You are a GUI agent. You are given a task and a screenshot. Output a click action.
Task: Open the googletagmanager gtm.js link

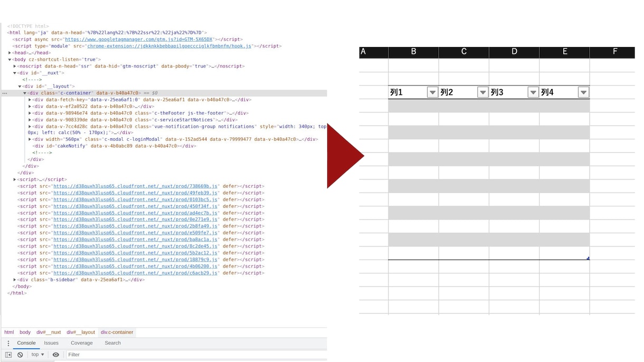138,40
